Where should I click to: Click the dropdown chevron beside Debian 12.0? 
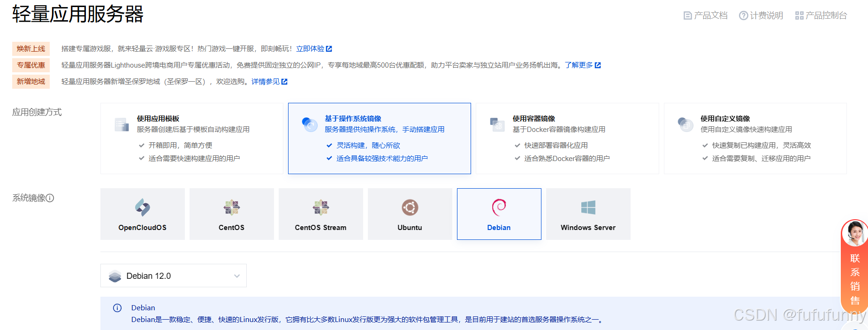click(237, 276)
